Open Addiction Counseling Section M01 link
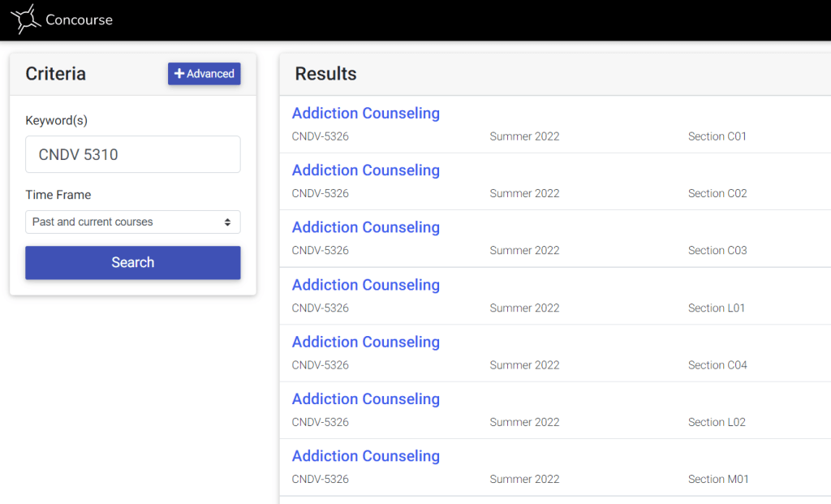831x504 pixels. pos(366,456)
